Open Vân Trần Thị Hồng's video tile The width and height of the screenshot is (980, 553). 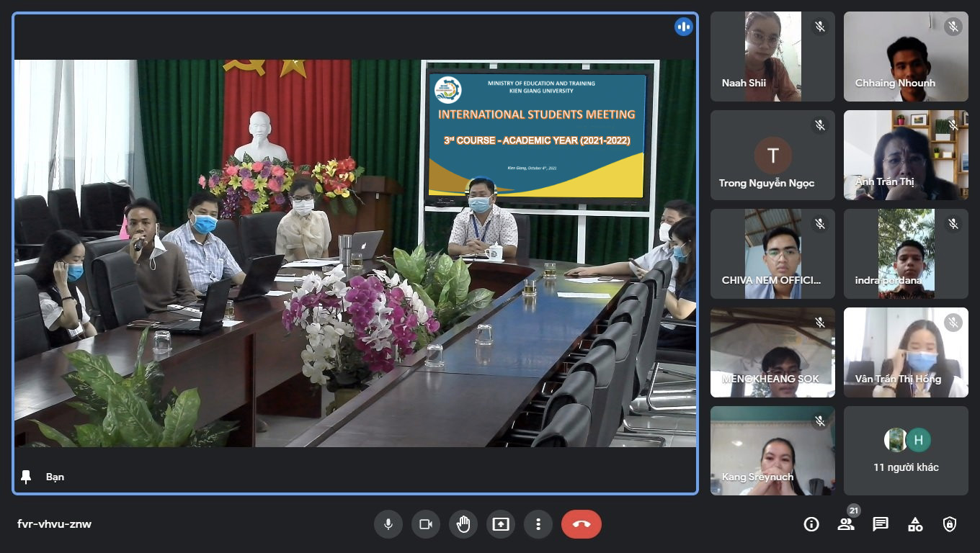coord(906,352)
